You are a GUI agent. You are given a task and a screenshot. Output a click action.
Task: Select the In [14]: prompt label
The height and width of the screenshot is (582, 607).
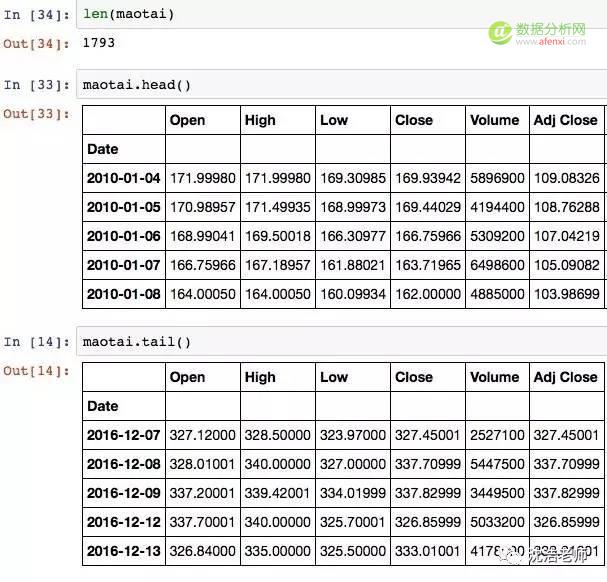(36, 342)
